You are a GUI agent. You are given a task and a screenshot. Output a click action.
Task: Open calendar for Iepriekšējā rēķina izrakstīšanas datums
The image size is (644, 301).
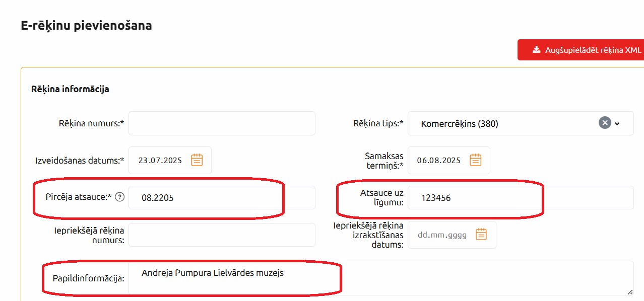tap(481, 234)
